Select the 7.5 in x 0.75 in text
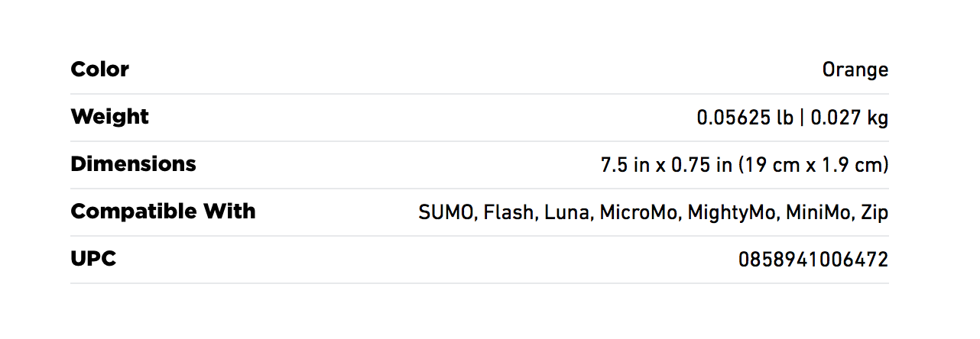980x339 pixels. [x=667, y=165]
